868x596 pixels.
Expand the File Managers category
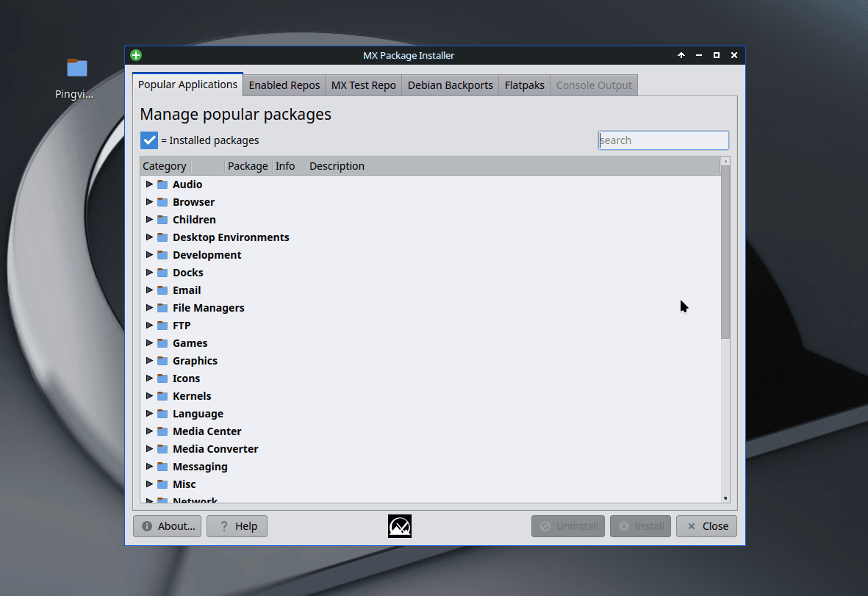[149, 308]
